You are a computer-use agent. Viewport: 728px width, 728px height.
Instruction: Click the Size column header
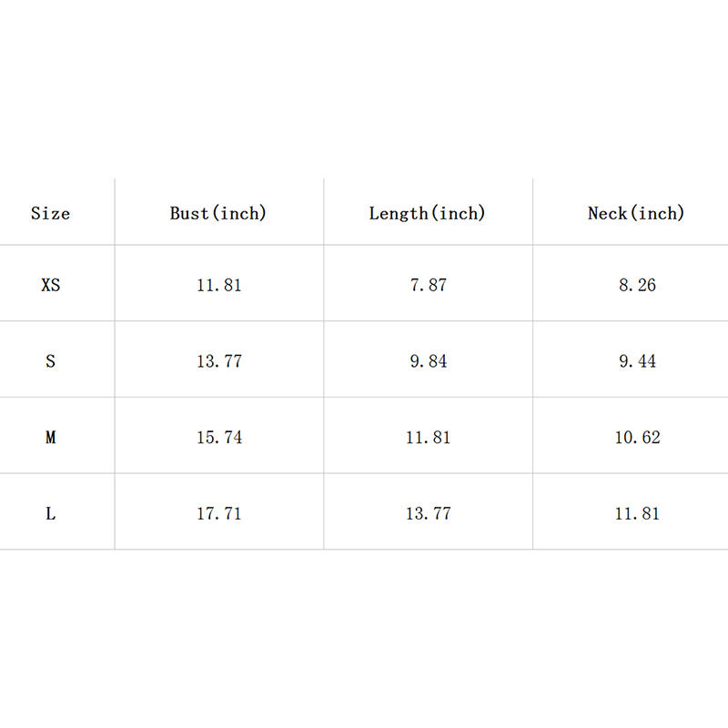click(x=50, y=214)
